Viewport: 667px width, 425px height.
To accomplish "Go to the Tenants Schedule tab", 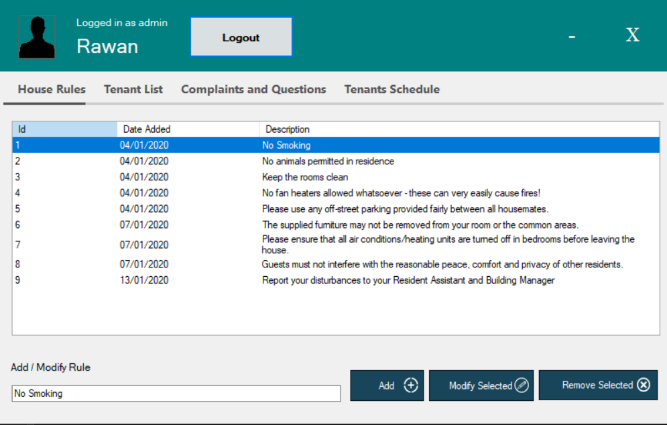I will click(392, 89).
